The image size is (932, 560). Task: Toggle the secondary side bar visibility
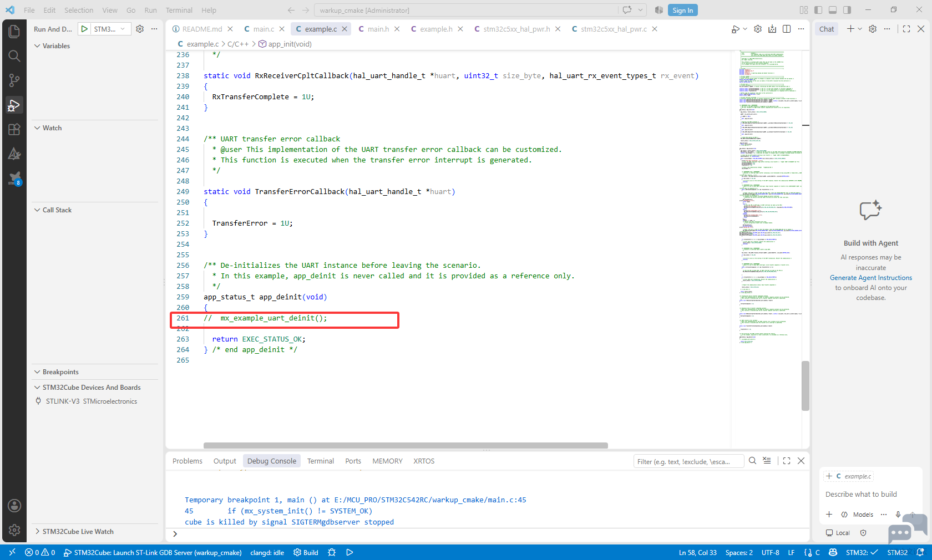[x=847, y=10]
